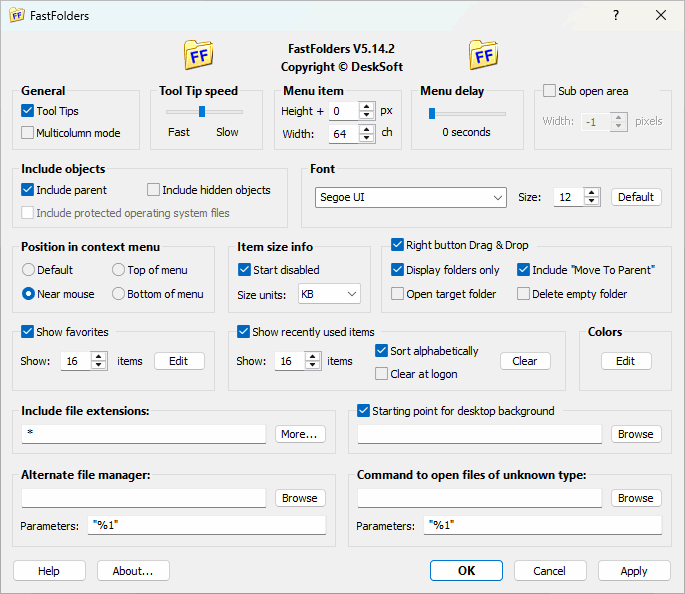Click Alternate file manager Parameters field

click(x=207, y=525)
